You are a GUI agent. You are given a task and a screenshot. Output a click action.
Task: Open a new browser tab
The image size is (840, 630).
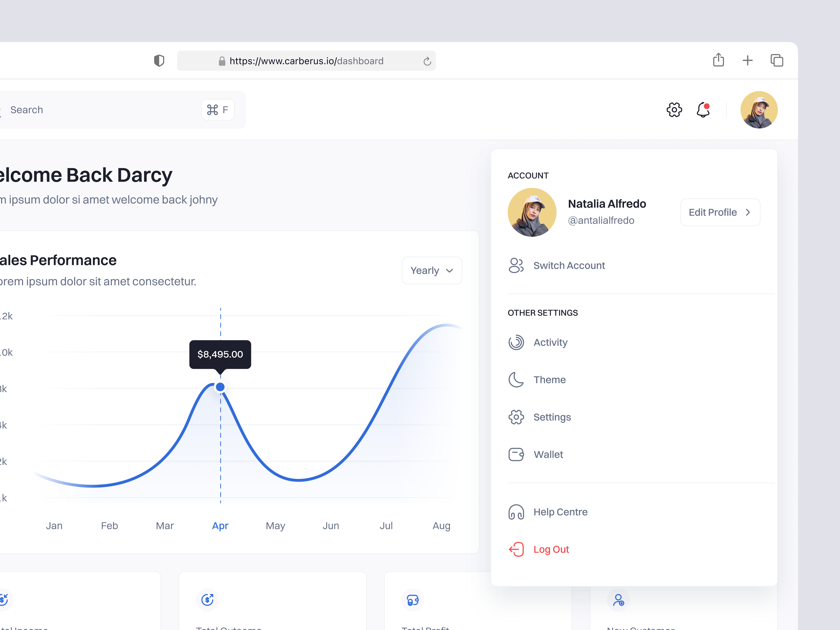point(747,60)
